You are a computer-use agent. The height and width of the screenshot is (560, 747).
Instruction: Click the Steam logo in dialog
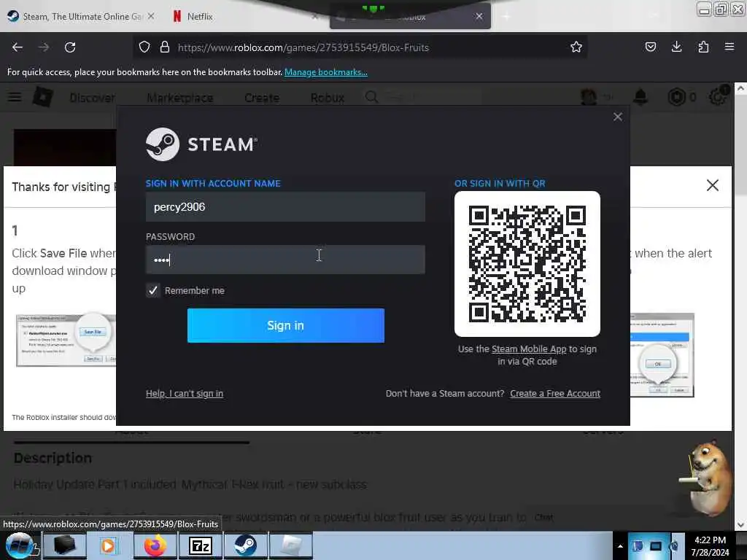pyautogui.click(x=201, y=144)
